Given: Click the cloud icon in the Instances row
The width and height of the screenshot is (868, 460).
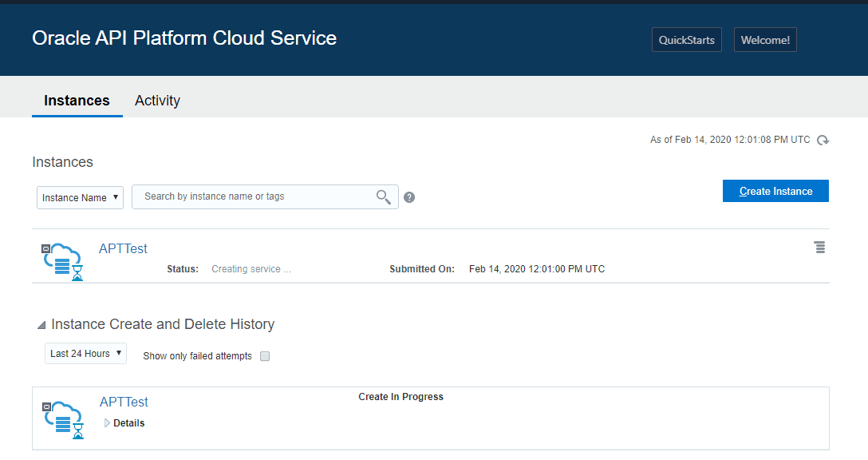Looking at the screenshot, I should click(x=62, y=262).
